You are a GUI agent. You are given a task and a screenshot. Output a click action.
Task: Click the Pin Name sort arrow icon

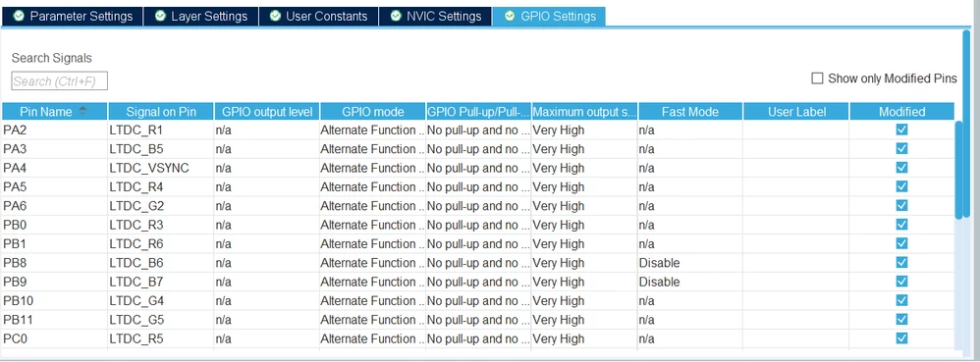[x=82, y=111]
